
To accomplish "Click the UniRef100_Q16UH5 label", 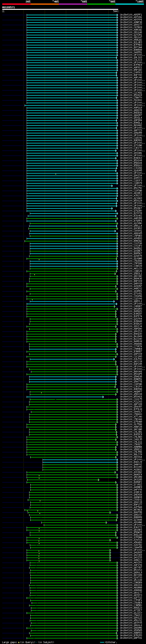I will click(x=131, y=171).
